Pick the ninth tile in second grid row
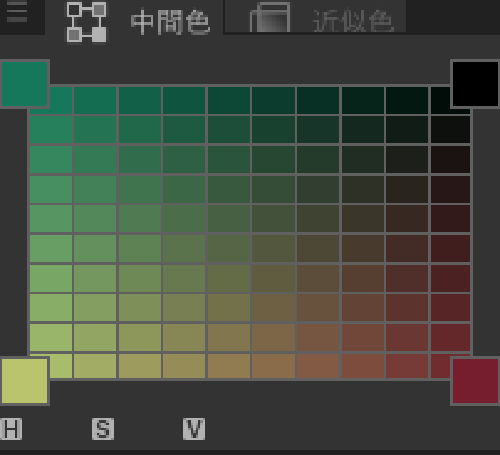The height and width of the screenshot is (455, 500). point(407,130)
